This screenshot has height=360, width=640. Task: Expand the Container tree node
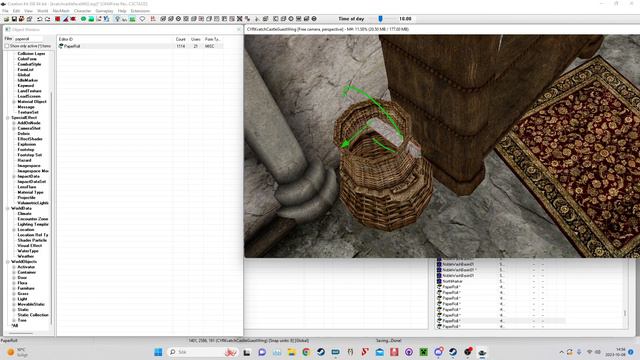[14, 272]
